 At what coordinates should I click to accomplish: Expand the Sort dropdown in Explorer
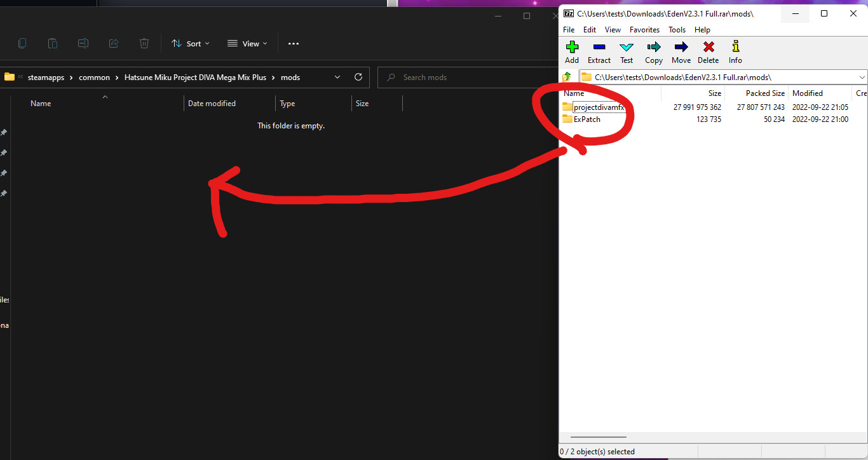pyautogui.click(x=190, y=43)
